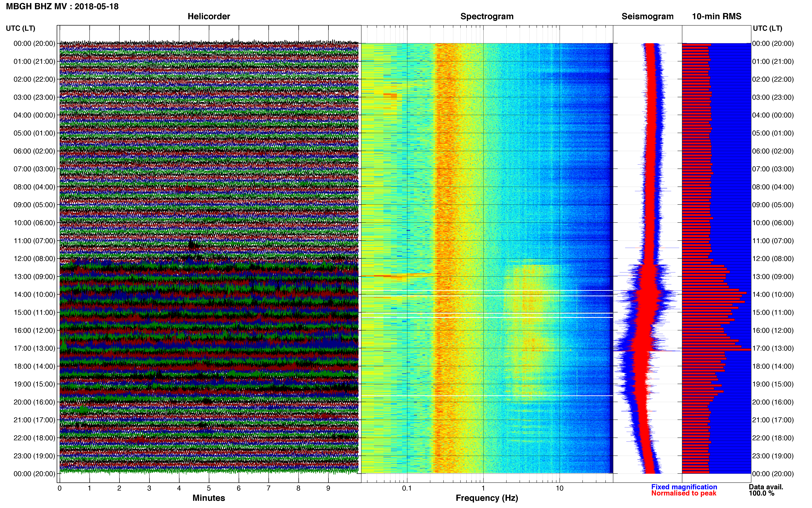
Task: Click the 04:00 (00:00) label beside the Helicorder
Action: point(34,115)
